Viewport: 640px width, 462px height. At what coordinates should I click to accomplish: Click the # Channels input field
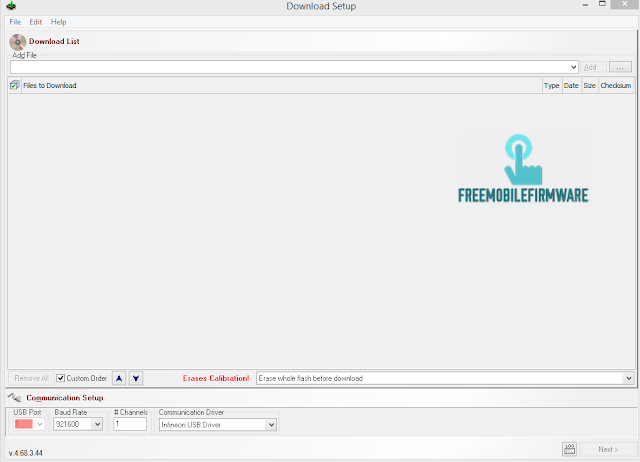[130, 424]
